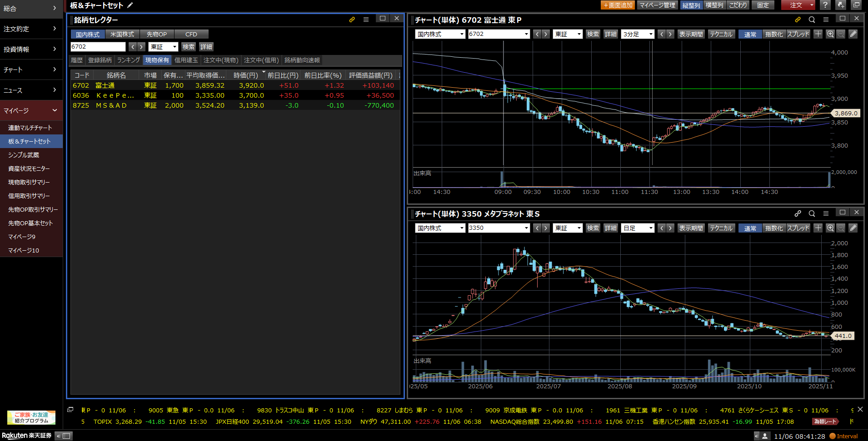
Task: Add crosshair plus tool in 6702 chart toolbar
Action: 818,34
